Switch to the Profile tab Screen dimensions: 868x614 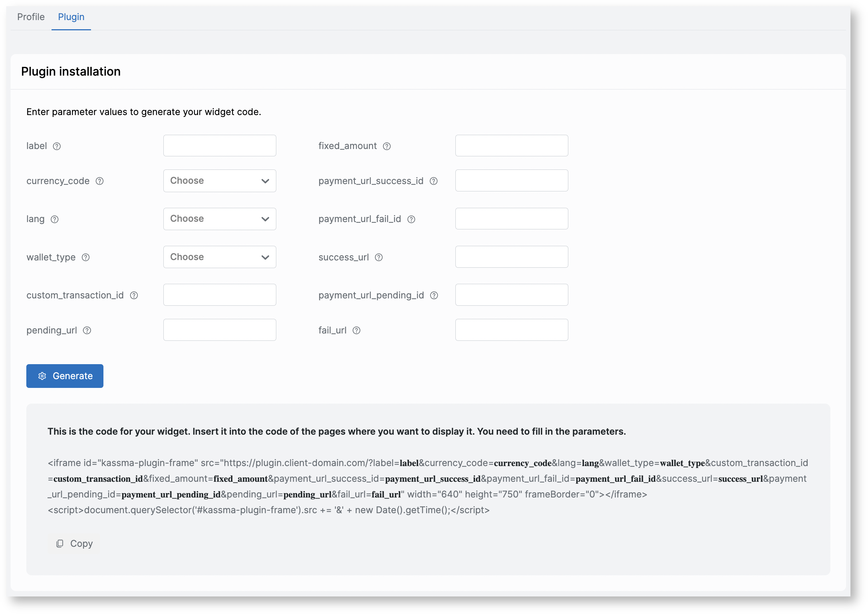tap(31, 17)
